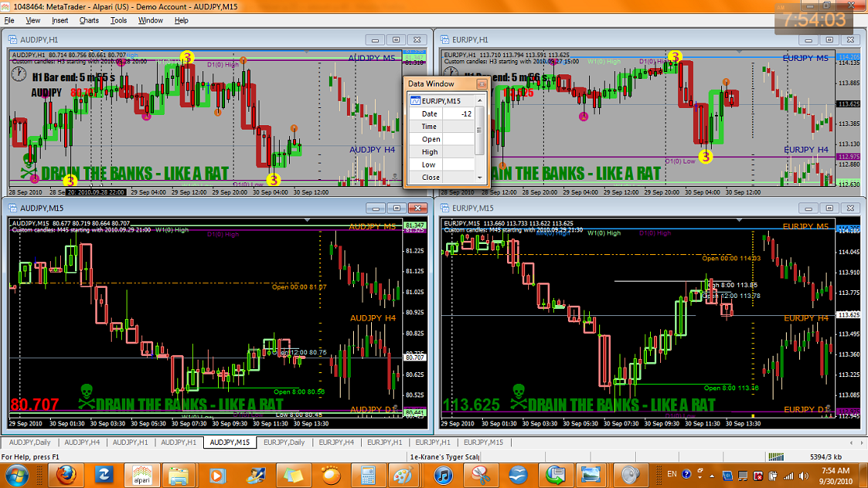Click the Data Window vertical scrollbar thumb
This screenshot has height=488, width=868.
point(480,130)
